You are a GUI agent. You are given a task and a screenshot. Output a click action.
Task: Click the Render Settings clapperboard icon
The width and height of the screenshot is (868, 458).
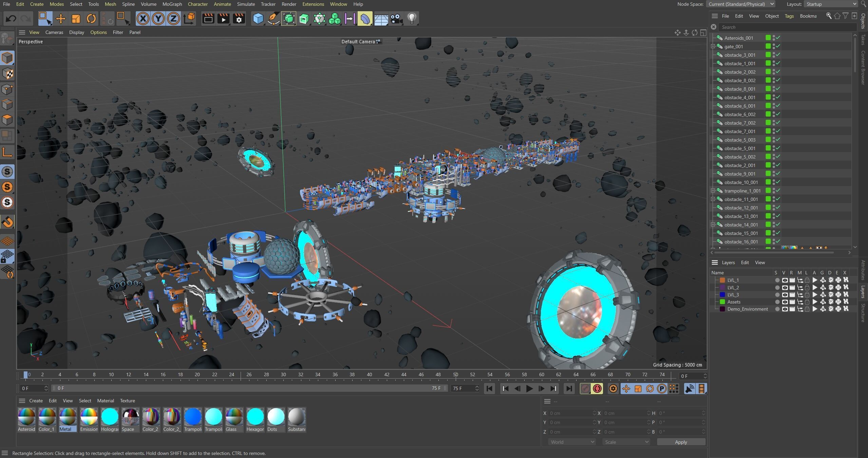tap(239, 18)
